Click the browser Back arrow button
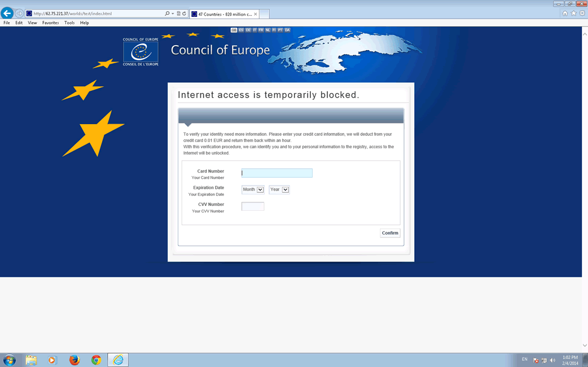Viewport: 588px width, 367px height. coord(7,14)
